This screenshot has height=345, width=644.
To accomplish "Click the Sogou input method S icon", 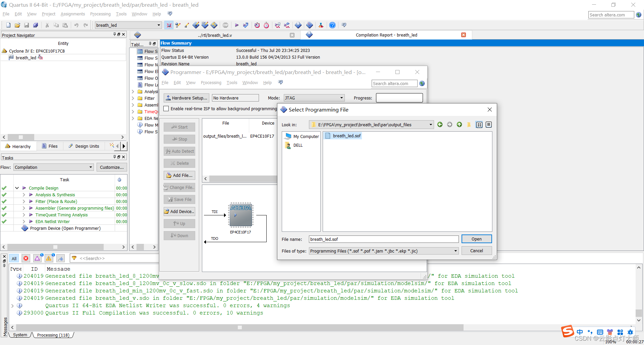I will tap(568, 331).
